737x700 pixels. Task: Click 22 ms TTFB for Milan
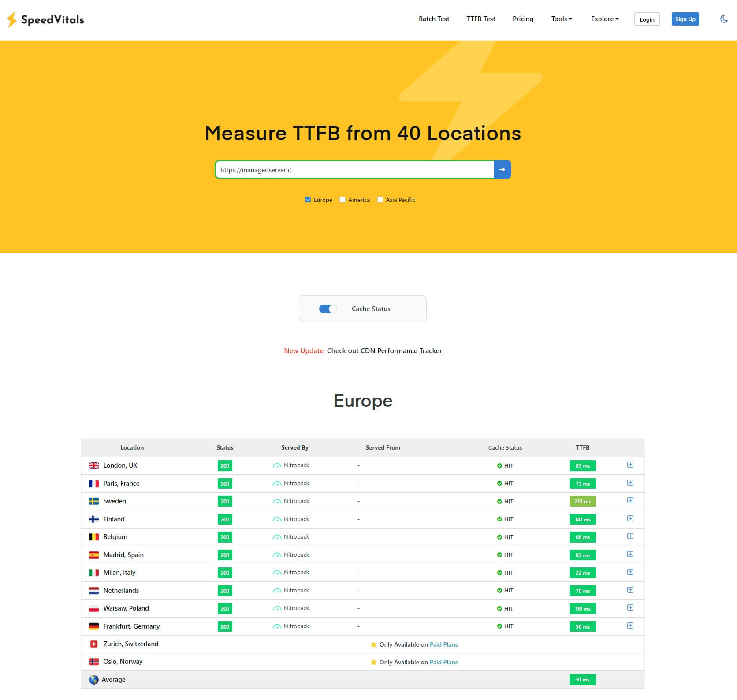point(582,573)
